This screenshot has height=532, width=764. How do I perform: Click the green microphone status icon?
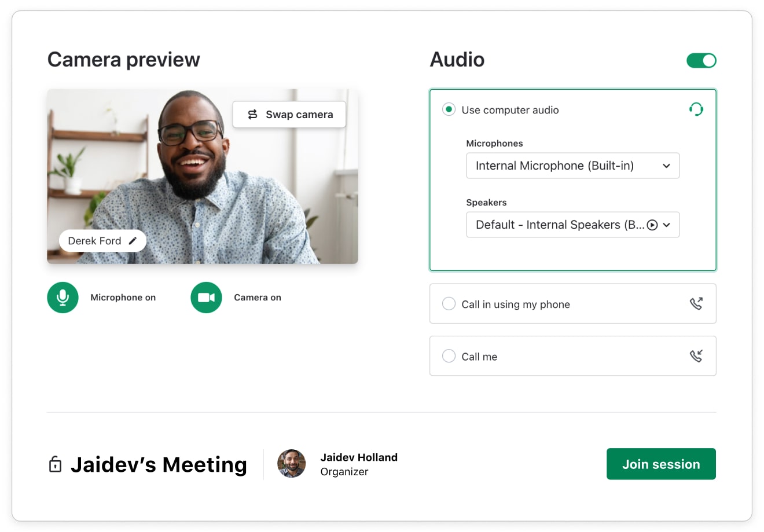[63, 297]
